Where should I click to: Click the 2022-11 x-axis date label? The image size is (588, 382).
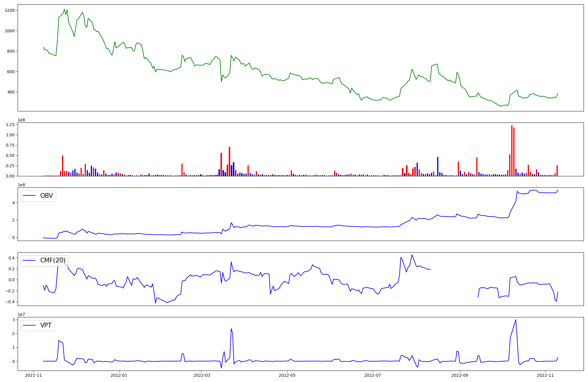[x=545, y=375]
